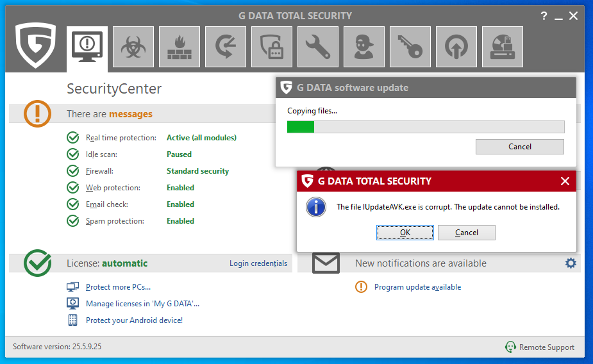593x364 pixels.
Task: Click Software version 25.5.9.25 text
Action: pos(57,347)
